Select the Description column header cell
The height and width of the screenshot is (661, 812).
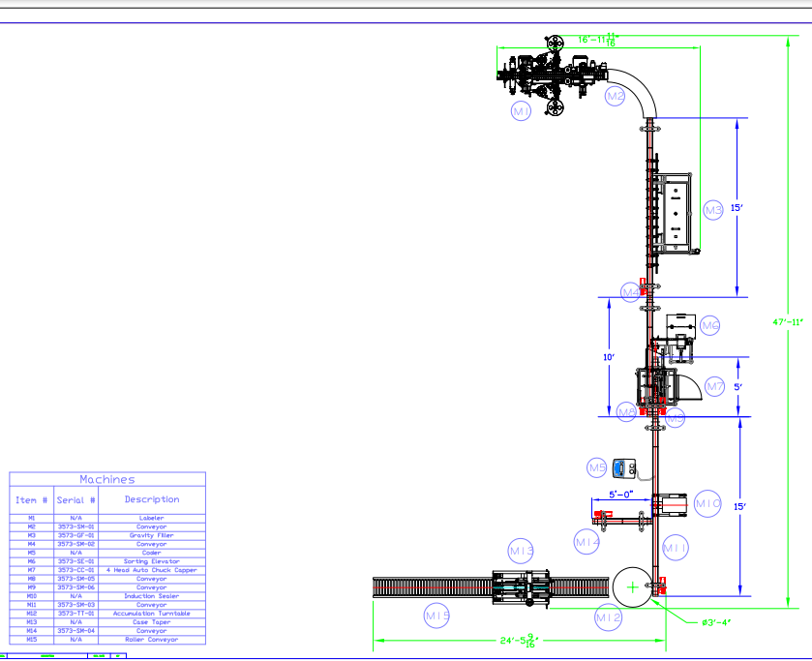(x=152, y=499)
